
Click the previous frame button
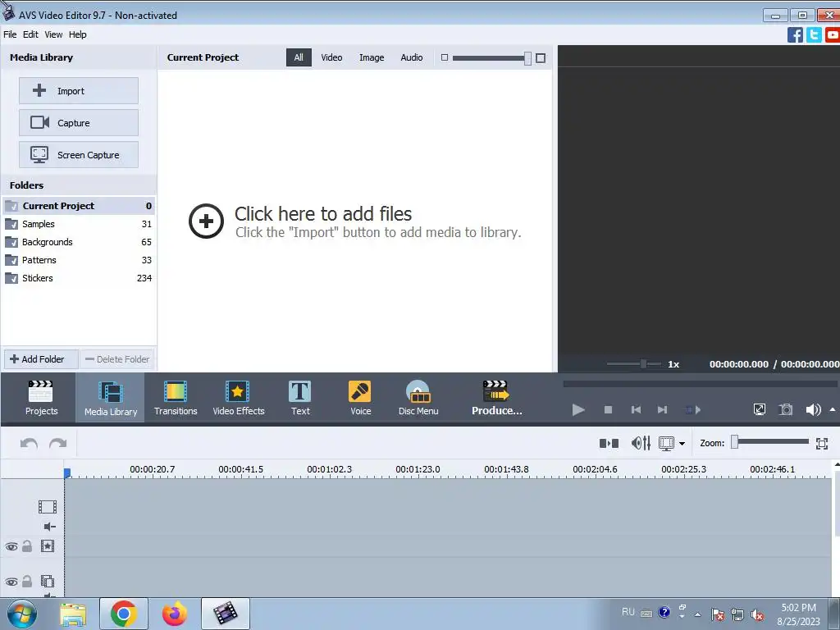[x=636, y=410]
